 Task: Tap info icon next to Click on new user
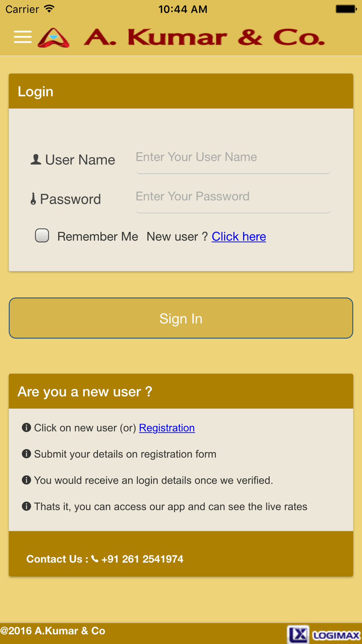pyautogui.click(x=26, y=427)
